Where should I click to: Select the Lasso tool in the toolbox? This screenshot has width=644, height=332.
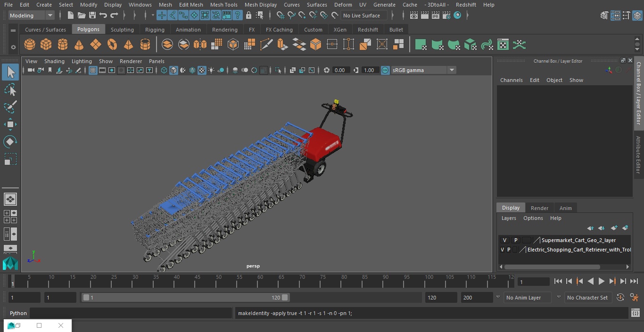pyautogui.click(x=10, y=89)
